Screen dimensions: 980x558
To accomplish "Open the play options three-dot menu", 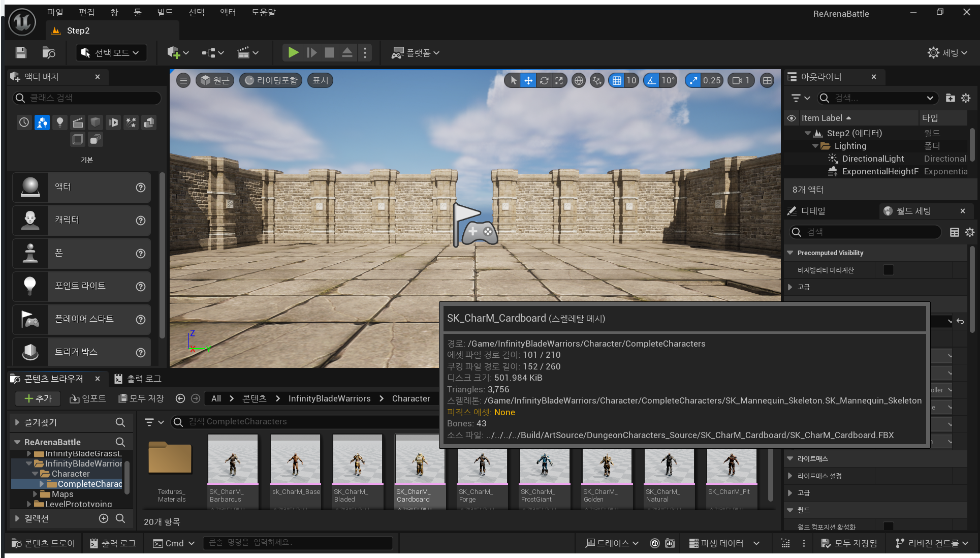I will (365, 52).
